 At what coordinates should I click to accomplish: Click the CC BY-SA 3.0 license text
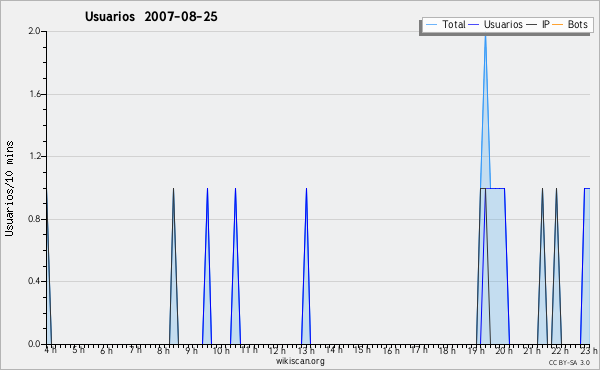coord(569,362)
